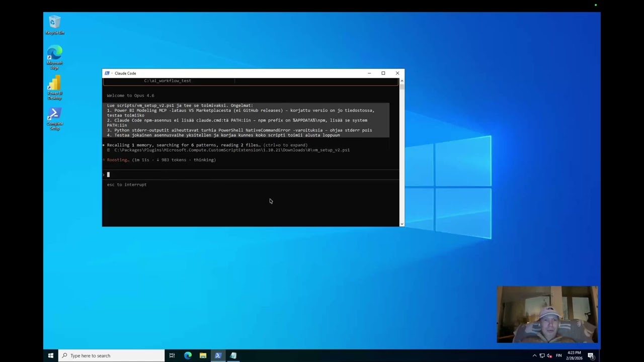
Task: Click the vm_setup_v2.ps1 file path line
Action: click(231, 150)
